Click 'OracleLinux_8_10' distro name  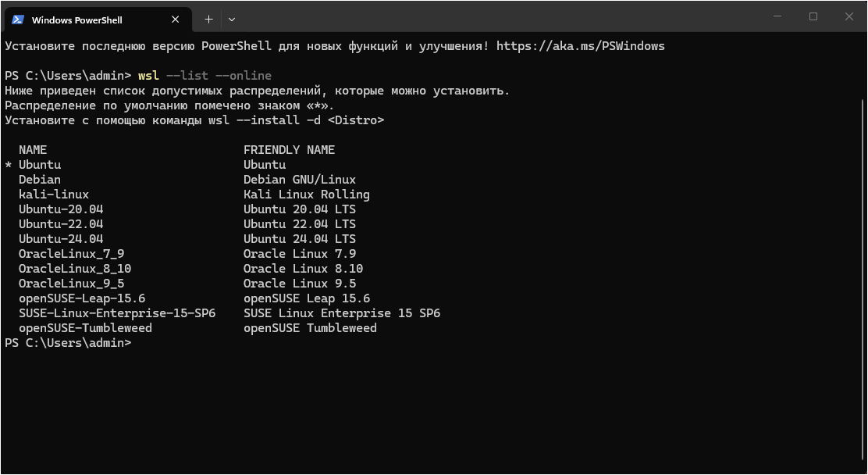pyautogui.click(x=75, y=269)
